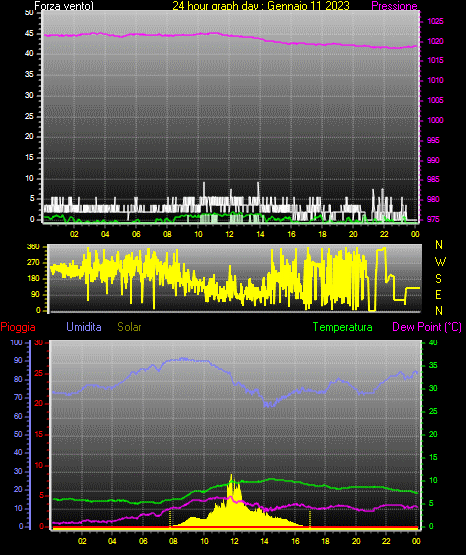466x555 pixels.
Task: Click the Forza vento title label
Action: (64, 6)
